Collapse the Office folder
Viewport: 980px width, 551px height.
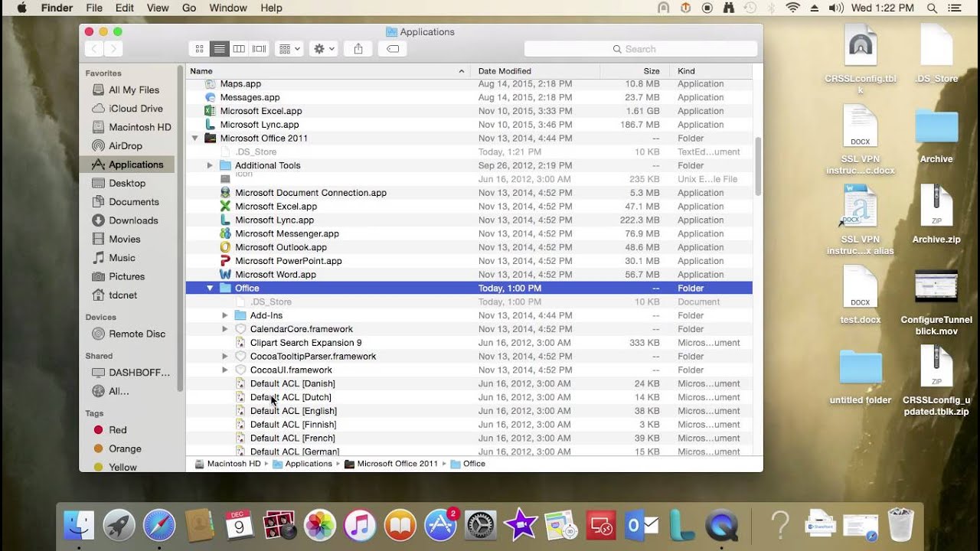coord(210,289)
